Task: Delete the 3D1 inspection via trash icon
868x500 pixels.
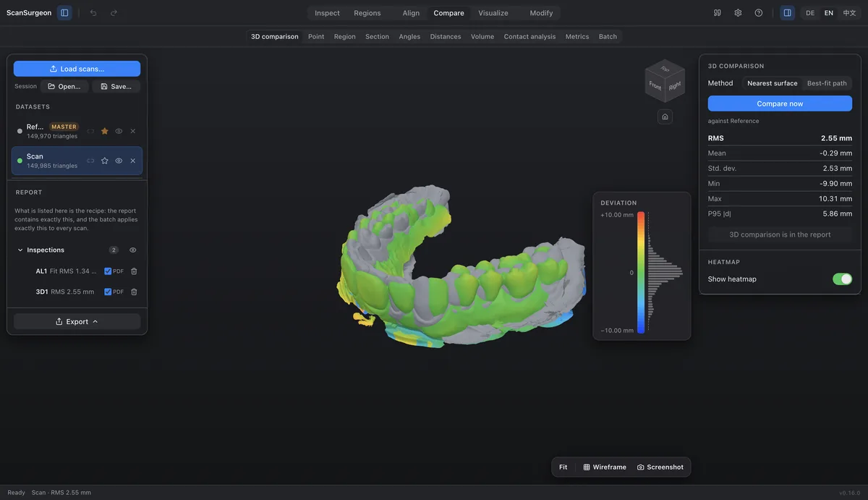Action: coord(134,292)
